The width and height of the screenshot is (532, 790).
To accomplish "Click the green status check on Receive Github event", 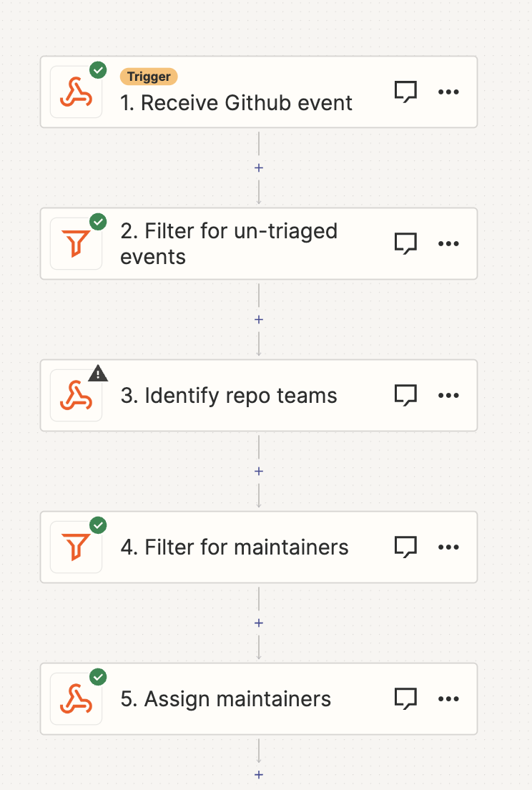I will pyautogui.click(x=97, y=69).
